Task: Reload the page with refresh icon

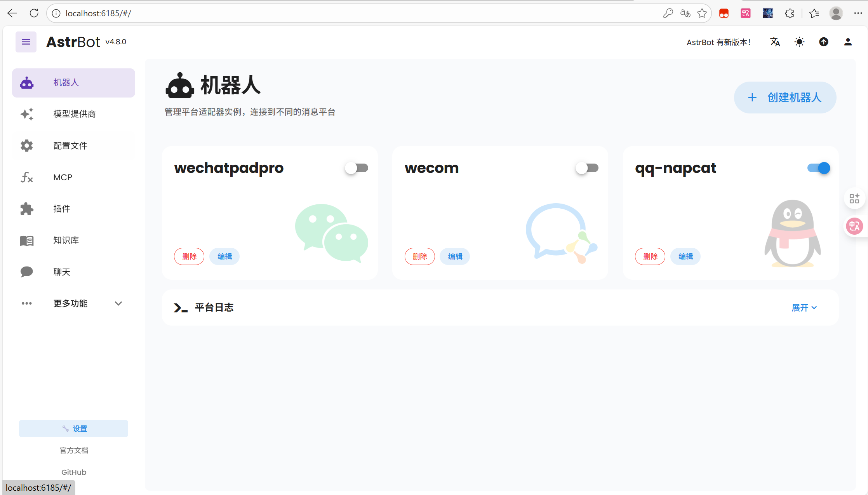Action: [34, 13]
